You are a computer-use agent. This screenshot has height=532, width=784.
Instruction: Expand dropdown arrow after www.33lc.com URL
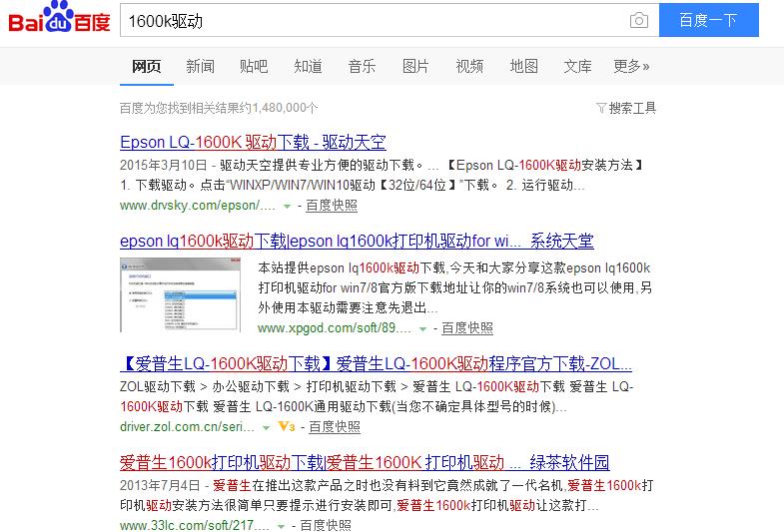281,526
